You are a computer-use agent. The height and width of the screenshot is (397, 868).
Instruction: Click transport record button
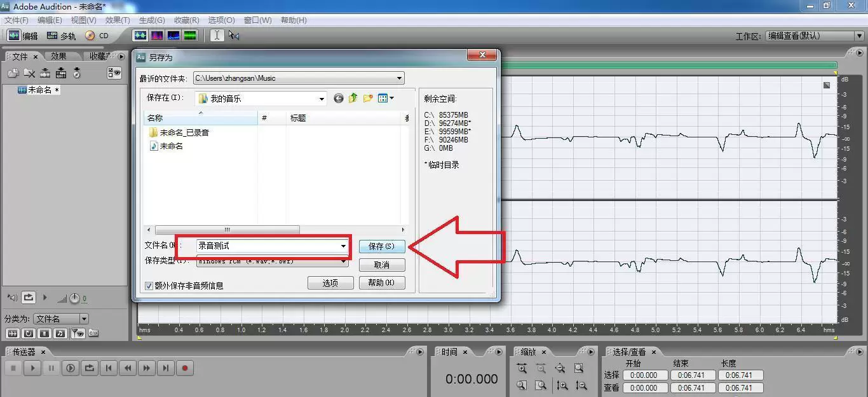[x=185, y=368]
